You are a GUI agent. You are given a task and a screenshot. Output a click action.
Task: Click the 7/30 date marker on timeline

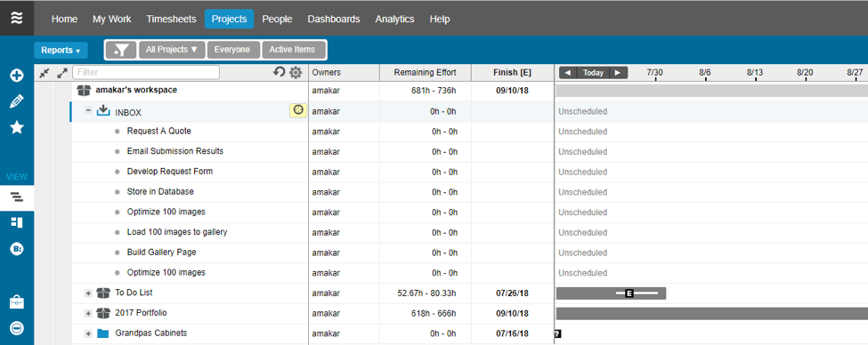tap(655, 72)
